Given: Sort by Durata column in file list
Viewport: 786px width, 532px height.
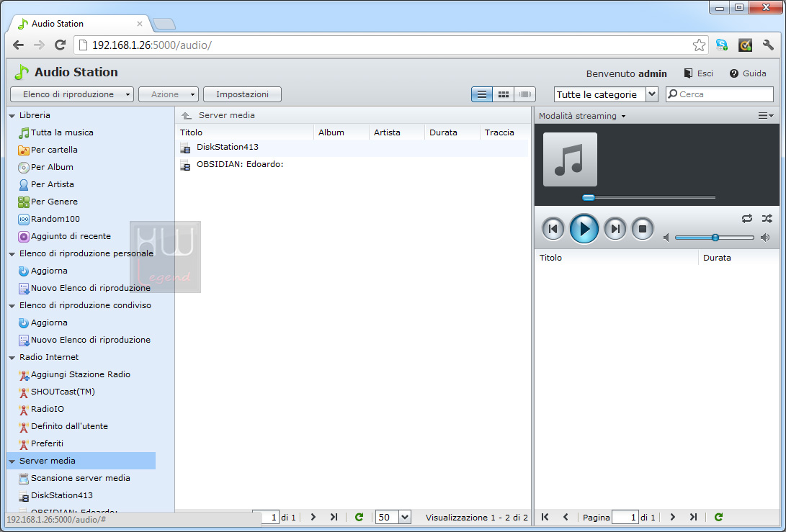Looking at the screenshot, I should coord(452,132).
